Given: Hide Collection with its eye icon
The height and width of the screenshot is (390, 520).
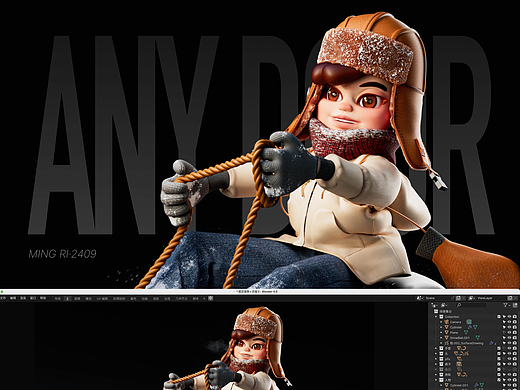Looking at the screenshot, I should pos(509,317).
